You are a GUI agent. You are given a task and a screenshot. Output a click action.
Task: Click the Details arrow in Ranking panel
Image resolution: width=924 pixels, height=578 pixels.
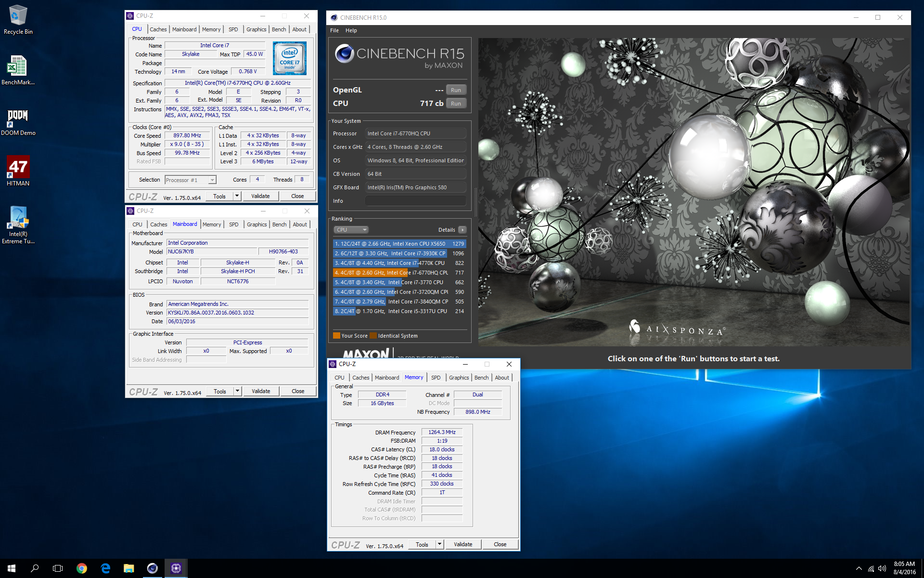(x=462, y=230)
